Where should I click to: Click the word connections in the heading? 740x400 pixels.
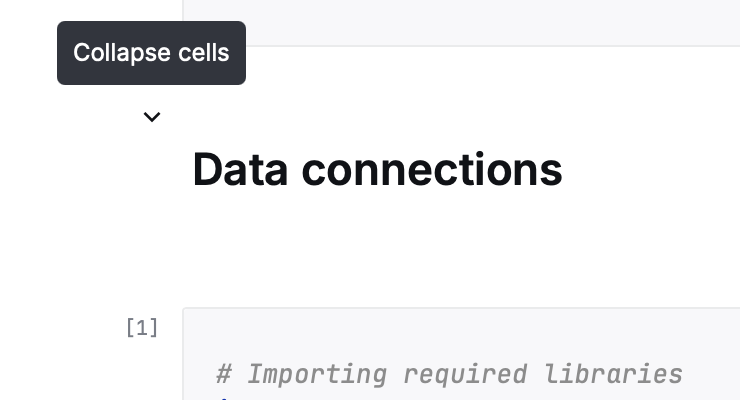click(431, 169)
